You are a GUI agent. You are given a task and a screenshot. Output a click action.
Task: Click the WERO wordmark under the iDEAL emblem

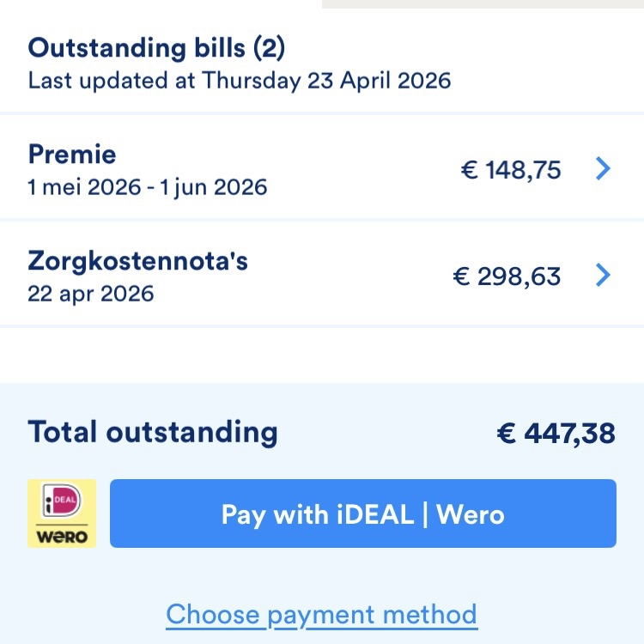click(62, 537)
